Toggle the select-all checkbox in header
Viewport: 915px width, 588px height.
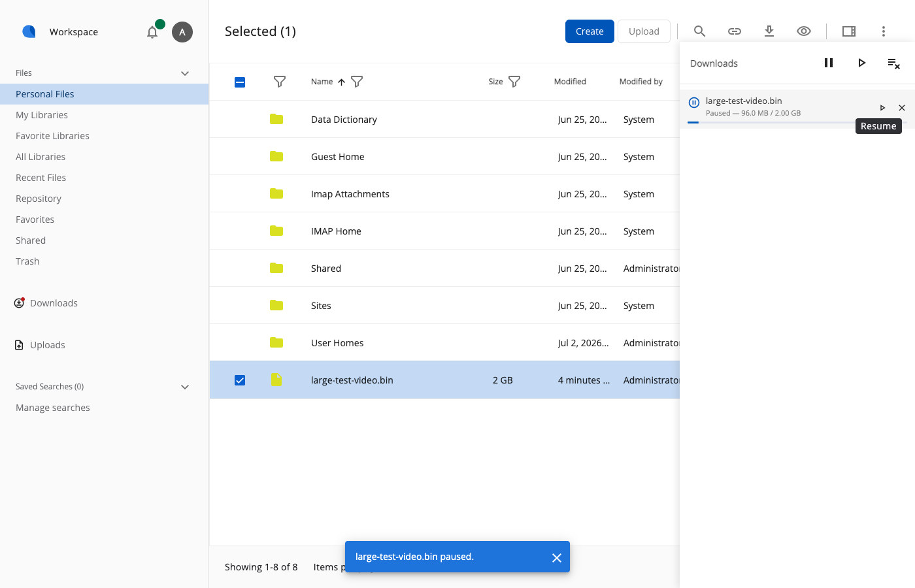coord(240,82)
